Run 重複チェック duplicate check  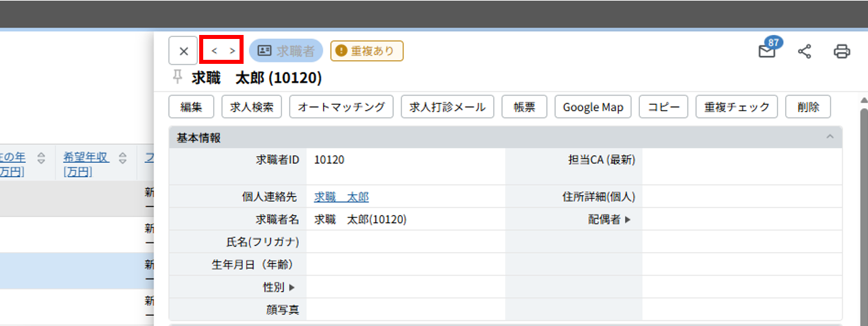[x=737, y=107]
